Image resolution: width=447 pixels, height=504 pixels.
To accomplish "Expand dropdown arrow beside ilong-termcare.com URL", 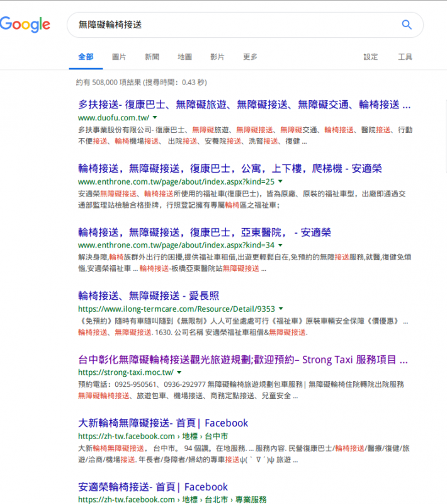I will (x=281, y=309).
